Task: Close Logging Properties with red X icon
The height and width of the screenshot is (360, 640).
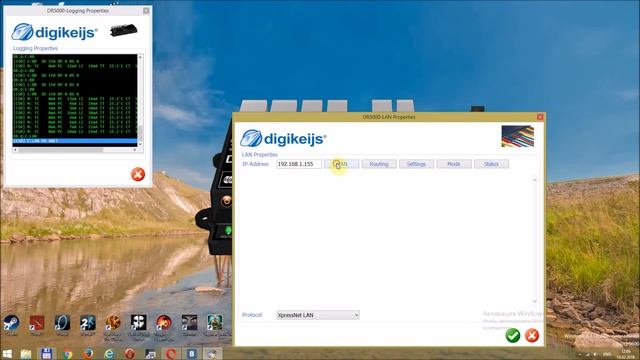Action: tap(138, 174)
